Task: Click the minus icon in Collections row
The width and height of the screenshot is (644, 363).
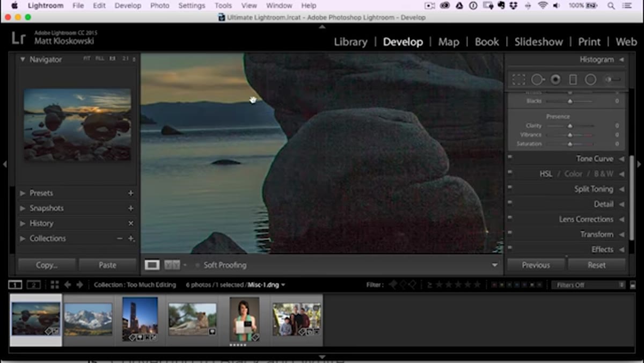Action: coord(120,238)
